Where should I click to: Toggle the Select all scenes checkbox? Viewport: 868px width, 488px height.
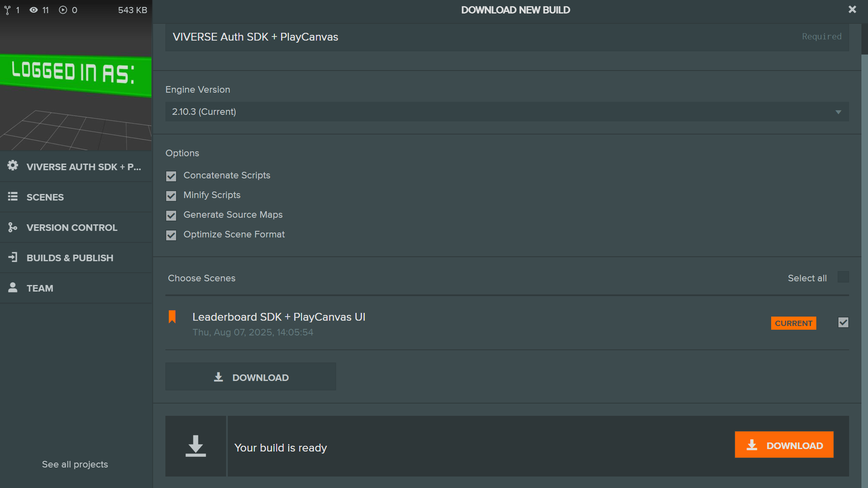[843, 277]
